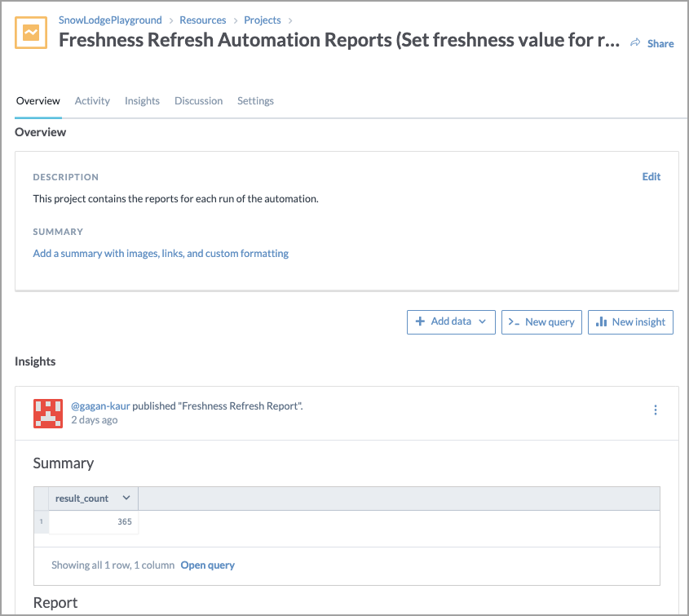This screenshot has height=616, width=689.
Task: Open the Discussion tab
Action: [198, 100]
